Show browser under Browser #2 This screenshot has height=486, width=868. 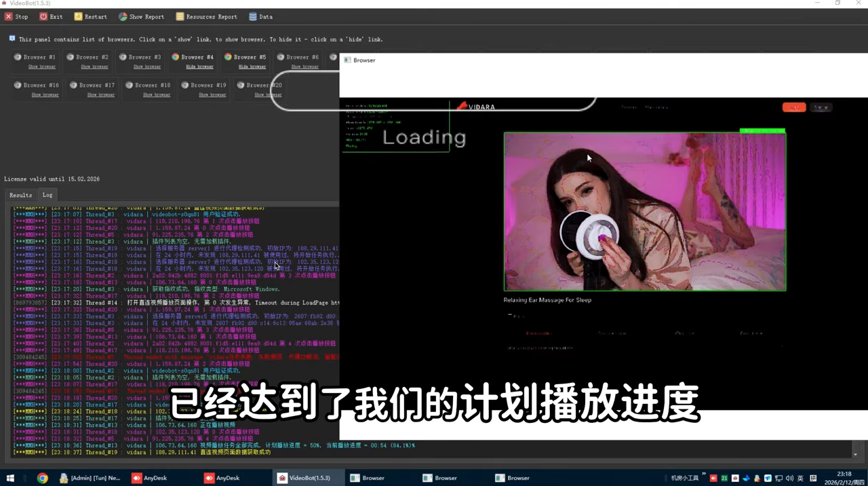pyautogui.click(x=94, y=67)
